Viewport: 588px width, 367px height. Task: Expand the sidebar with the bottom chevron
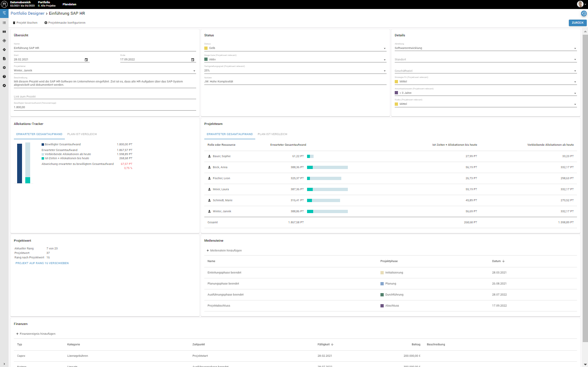(x=4, y=364)
